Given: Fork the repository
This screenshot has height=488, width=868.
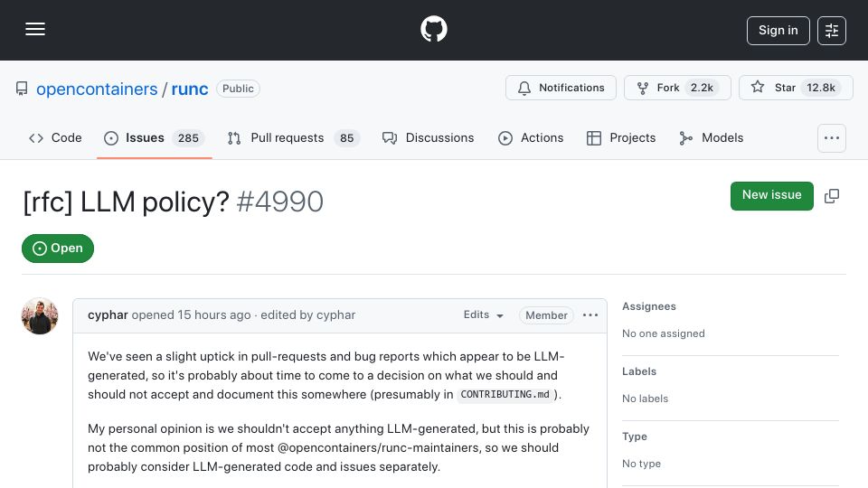Looking at the screenshot, I should coord(677,88).
